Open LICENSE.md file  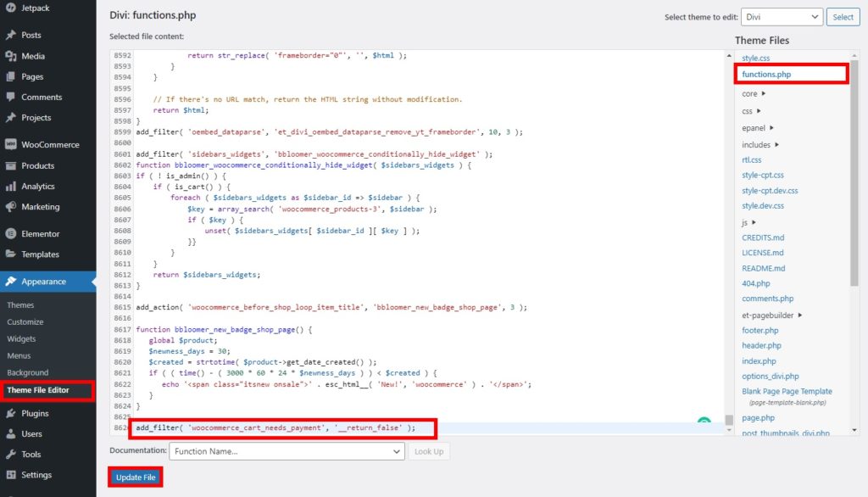[x=762, y=253]
